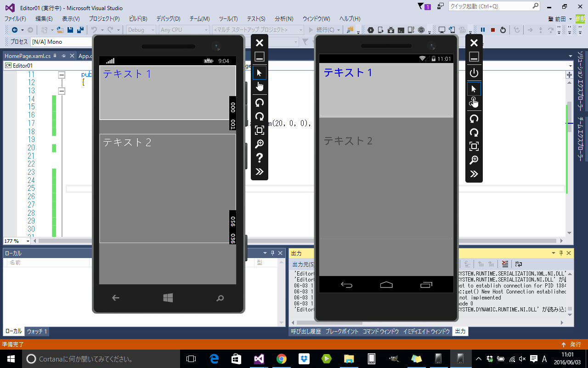Toggle power on Android emulator sidebar
Screen dimensions: 588x368
point(474,72)
